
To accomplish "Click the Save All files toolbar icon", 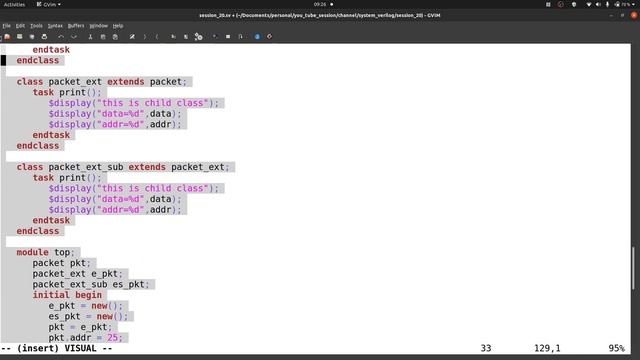I will pyautogui.click(x=32, y=37).
